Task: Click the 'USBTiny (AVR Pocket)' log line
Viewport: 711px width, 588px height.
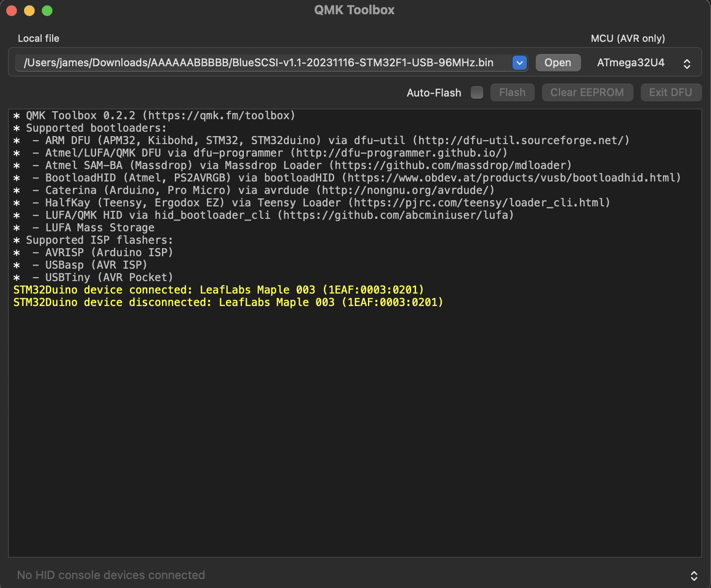Action: [x=93, y=278]
